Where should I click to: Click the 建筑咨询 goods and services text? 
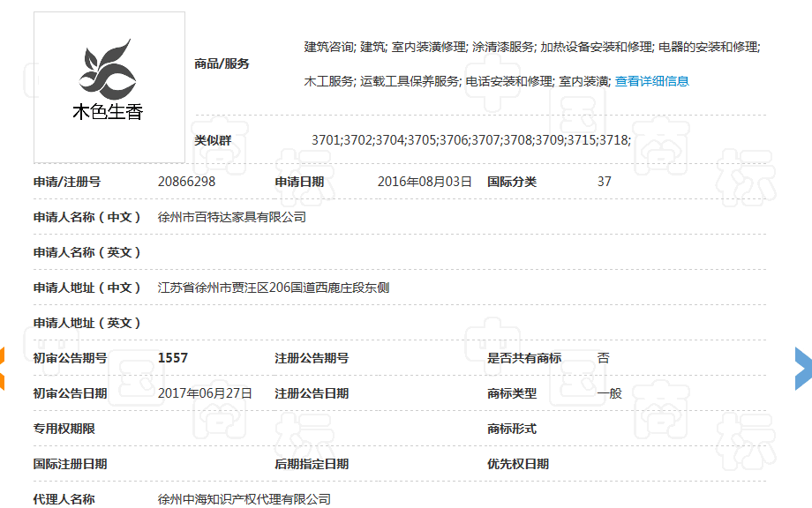click(x=329, y=47)
